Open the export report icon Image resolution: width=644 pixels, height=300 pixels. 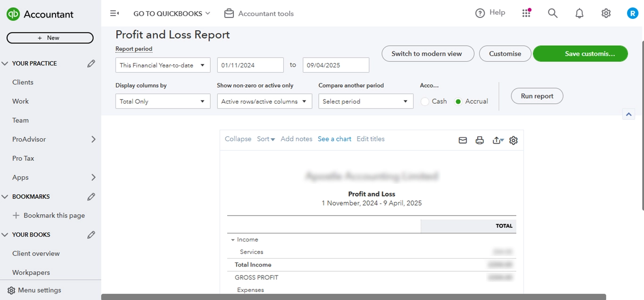(496, 140)
